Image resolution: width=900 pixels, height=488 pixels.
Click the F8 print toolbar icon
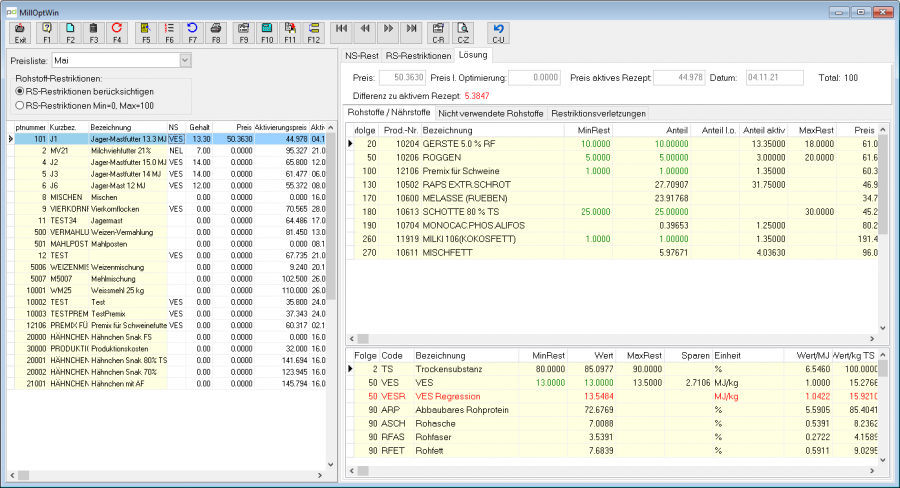click(216, 33)
